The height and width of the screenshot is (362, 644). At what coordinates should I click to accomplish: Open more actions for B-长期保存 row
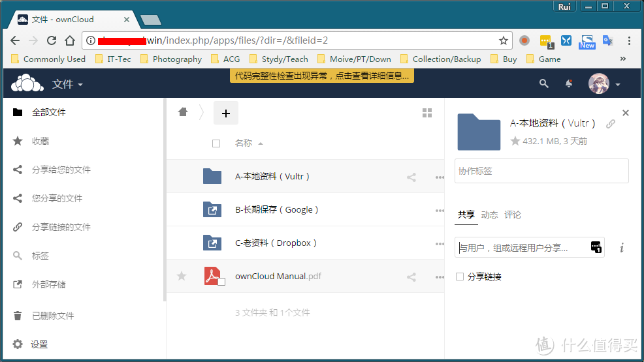[440, 210]
